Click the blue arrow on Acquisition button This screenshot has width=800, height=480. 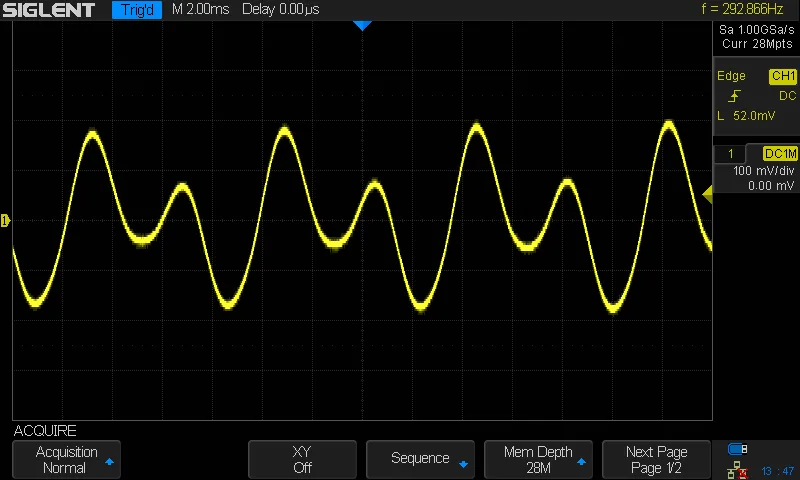pos(109,462)
